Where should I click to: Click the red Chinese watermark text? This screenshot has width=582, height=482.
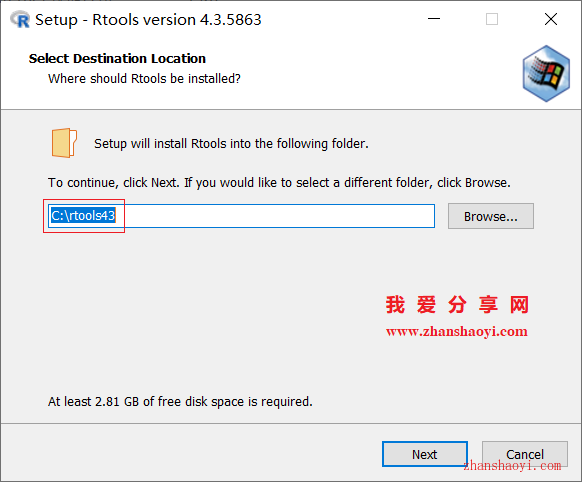[x=457, y=305]
